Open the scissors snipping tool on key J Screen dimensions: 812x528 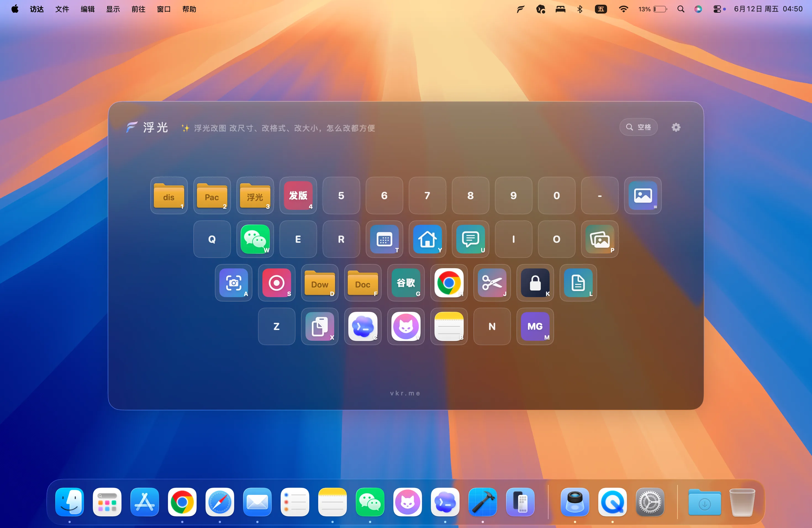click(492, 283)
